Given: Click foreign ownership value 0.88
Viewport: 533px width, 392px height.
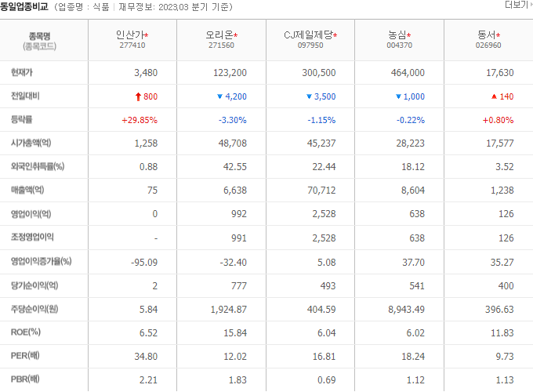Looking at the screenshot, I should click(149, 167).
